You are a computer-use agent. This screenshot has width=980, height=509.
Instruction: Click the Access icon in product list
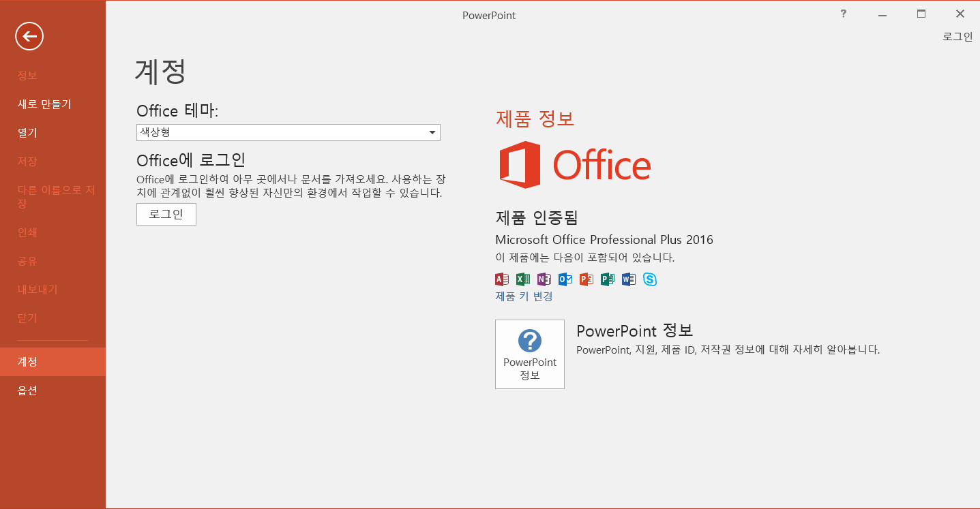(x=502, y=279)
